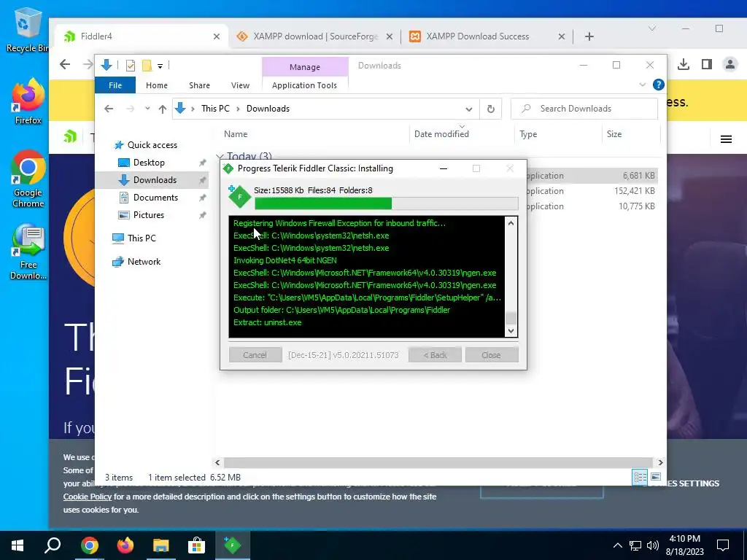Open the Fiddler page hamburger menu
This screenshot has width=747, height=560.
726,139
